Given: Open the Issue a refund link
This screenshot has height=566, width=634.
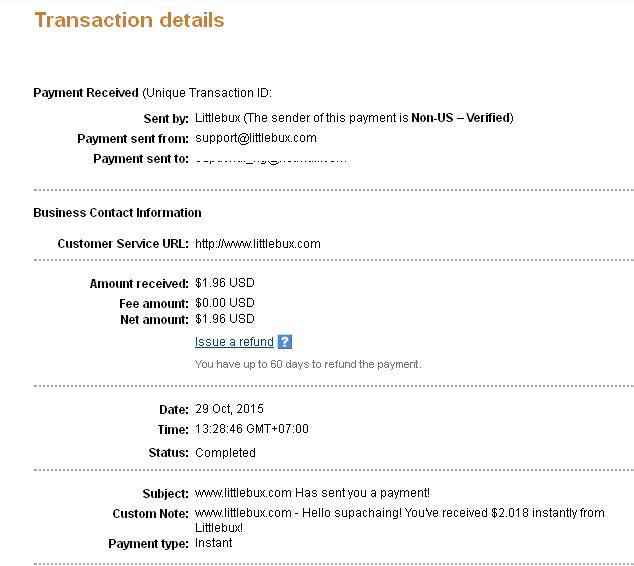Looking at the screenshot, I should pos(234,342).
